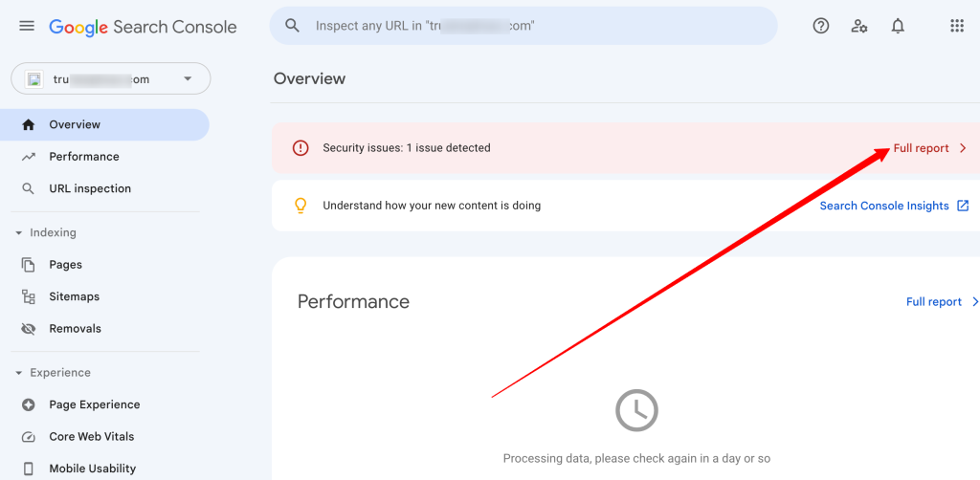This screenshot has height=480, width=980.
Task: Click the Page Experience plus-circle icon
Action: pos(28,404)
